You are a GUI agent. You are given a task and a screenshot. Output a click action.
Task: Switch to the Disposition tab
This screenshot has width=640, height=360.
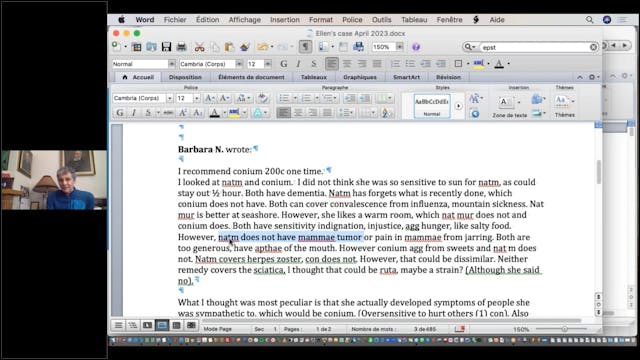[x=185, y=77]
